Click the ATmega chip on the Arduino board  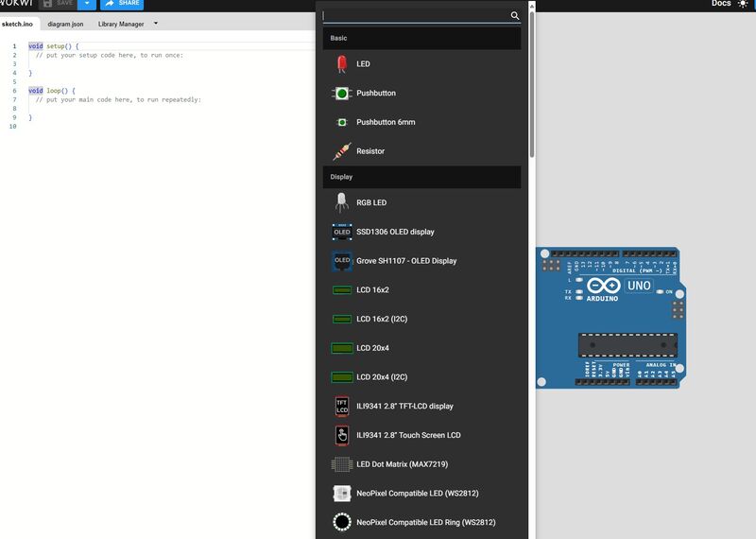click(x=627, y=345)
